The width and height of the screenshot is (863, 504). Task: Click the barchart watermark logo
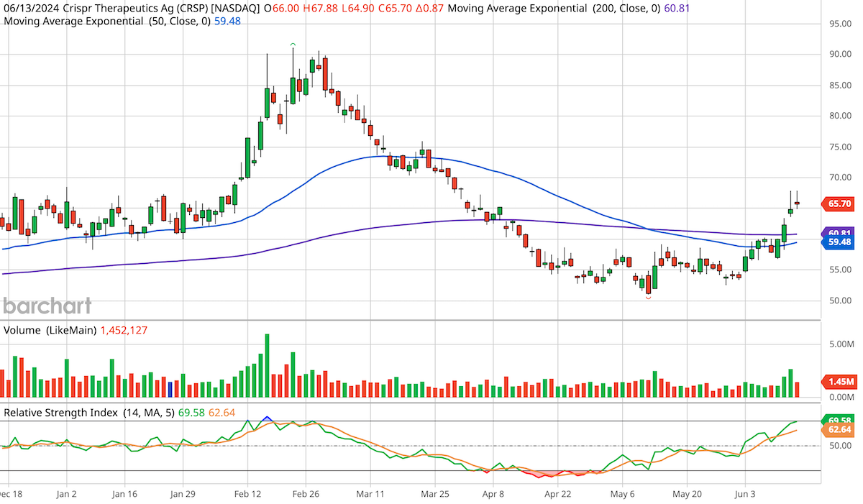coord(45,306)
